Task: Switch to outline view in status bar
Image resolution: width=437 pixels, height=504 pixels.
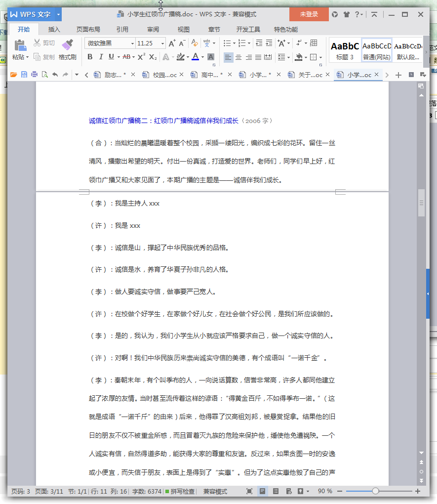Action: pyautogui.click(x=276, y=491)
